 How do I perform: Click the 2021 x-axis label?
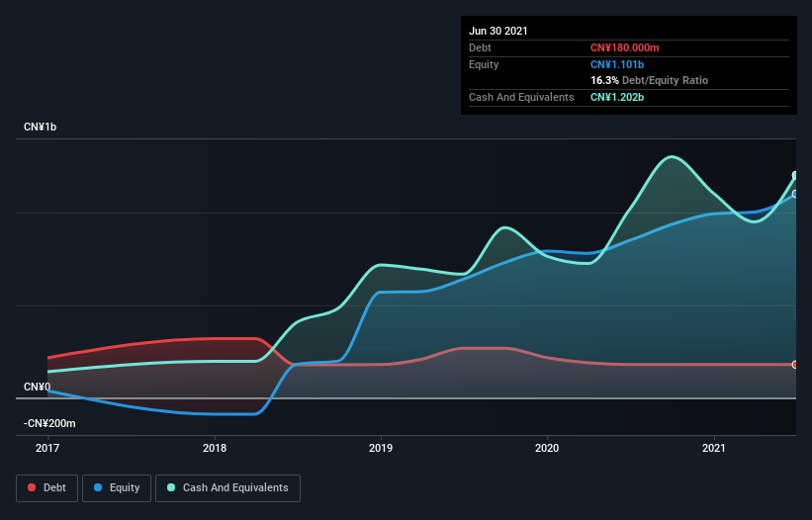[x=714, y=448]
